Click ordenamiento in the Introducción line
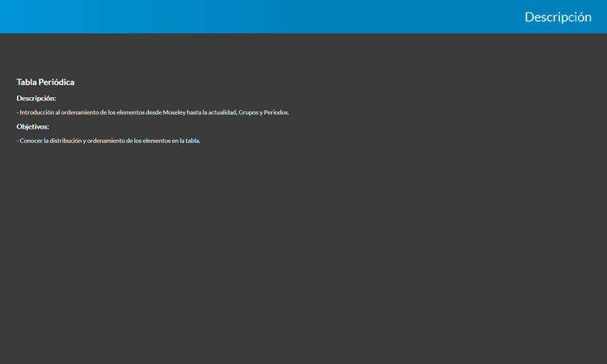The image size is (607, 364). (x=79, y=112)
